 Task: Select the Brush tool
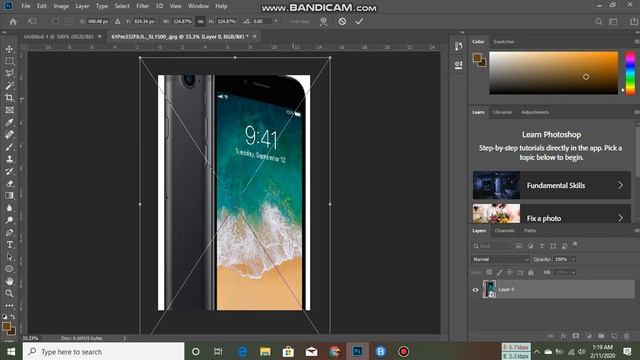(x=9, y=147)
